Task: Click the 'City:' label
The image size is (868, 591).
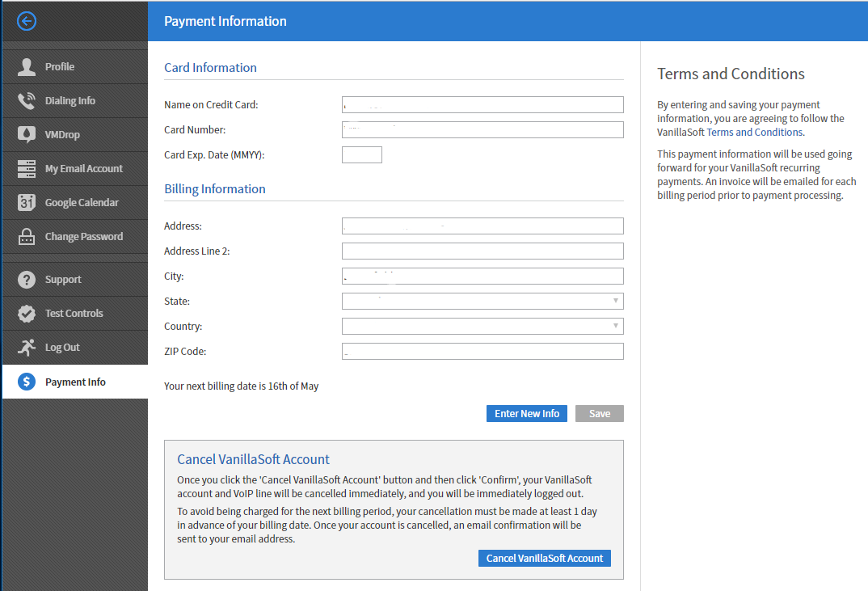Action: 174,277
